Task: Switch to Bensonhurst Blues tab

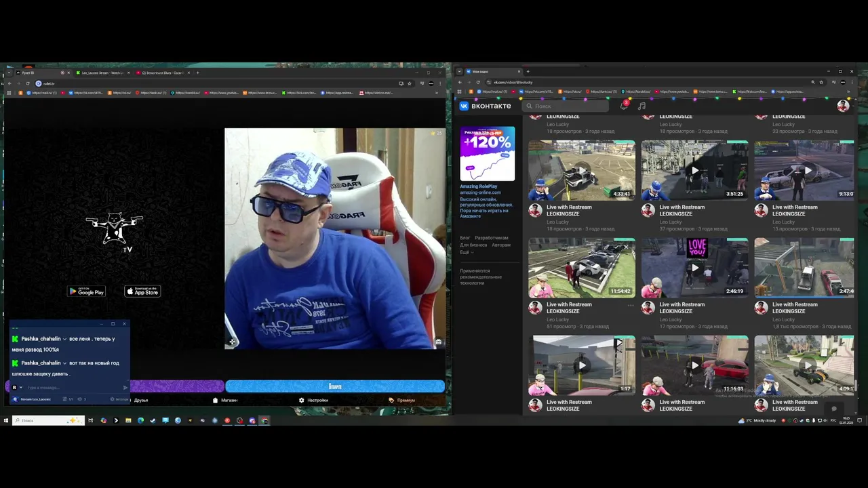Action: 163,73
